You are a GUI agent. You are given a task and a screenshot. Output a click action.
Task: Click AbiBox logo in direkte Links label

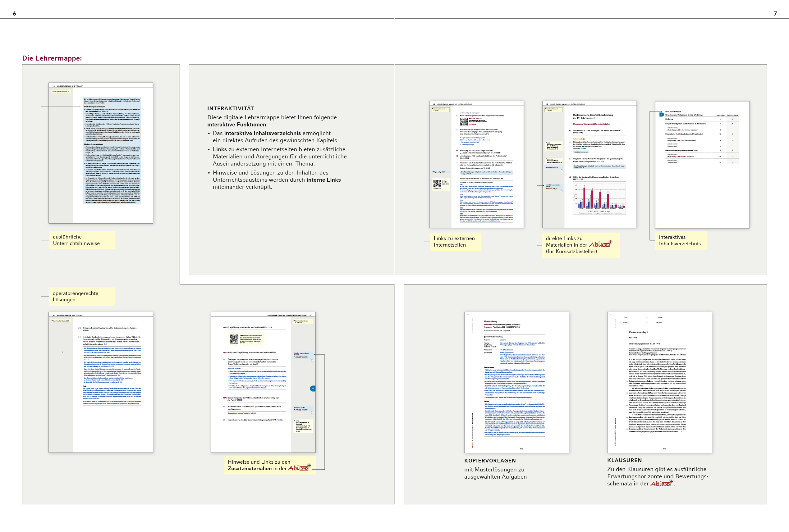(600, 244)
